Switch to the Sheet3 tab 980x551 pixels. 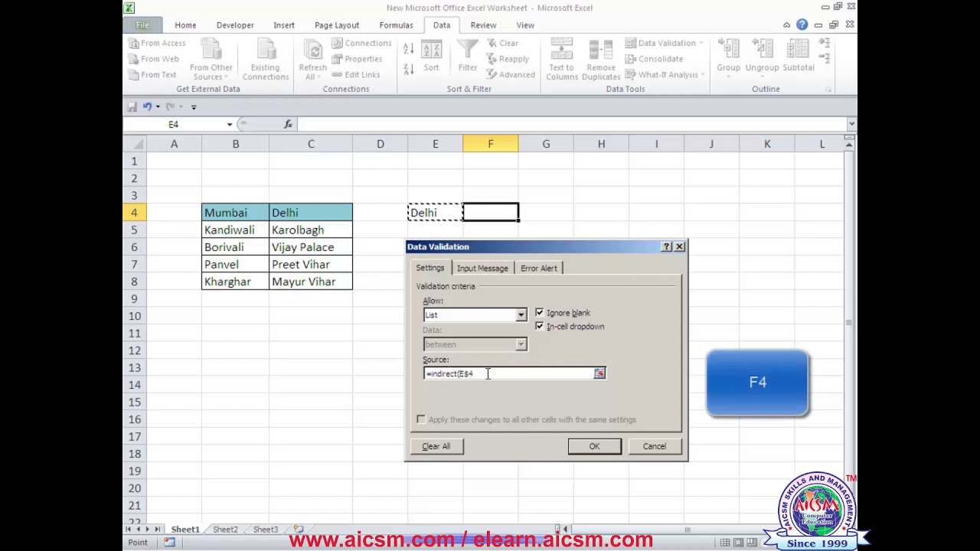(x=266, y=530)
